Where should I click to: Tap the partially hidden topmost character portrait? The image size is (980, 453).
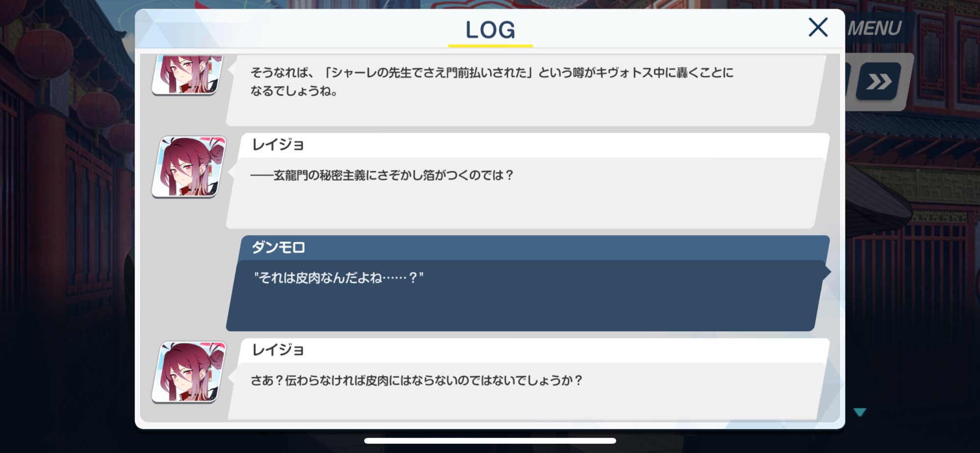[x=188, y=75]
